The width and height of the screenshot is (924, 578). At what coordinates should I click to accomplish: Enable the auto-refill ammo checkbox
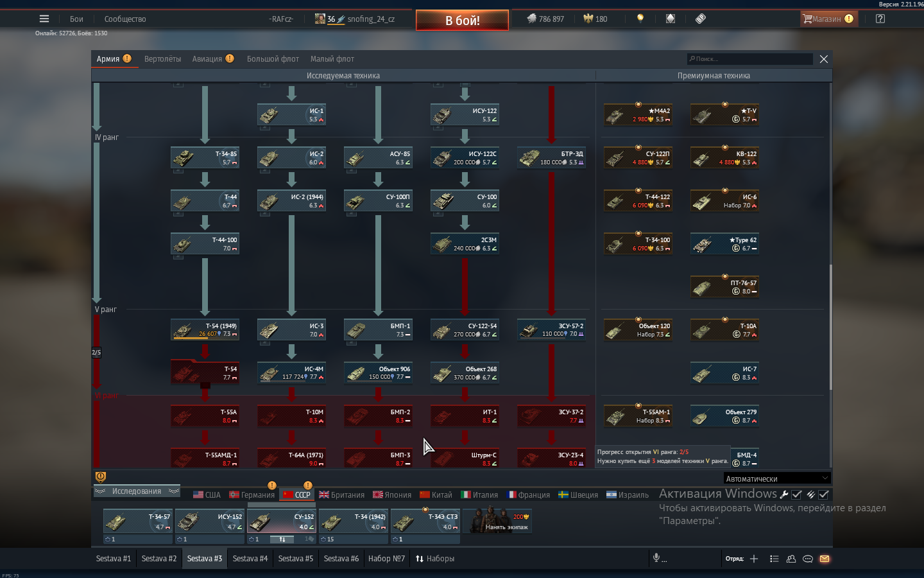pyautogui.click(x=824, y=495)
